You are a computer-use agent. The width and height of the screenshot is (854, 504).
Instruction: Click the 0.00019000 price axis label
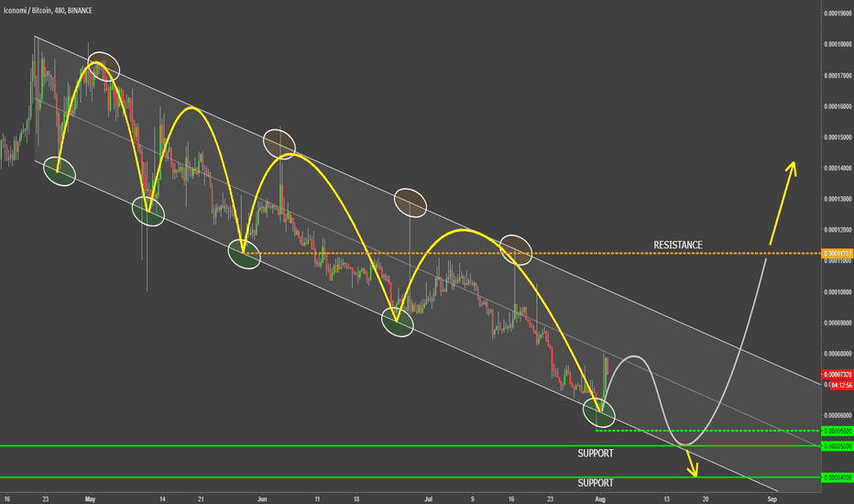pyautogui.click(x=838, y=14)
